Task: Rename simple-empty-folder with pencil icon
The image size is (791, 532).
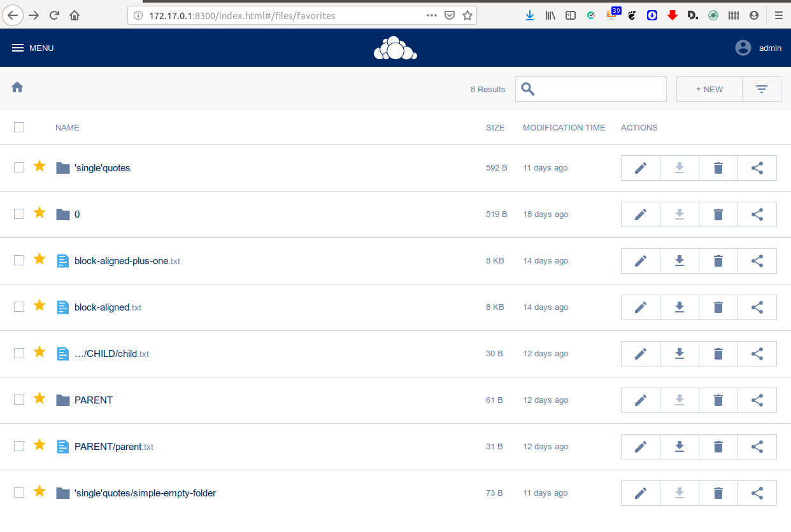Action: pos(641,493)
